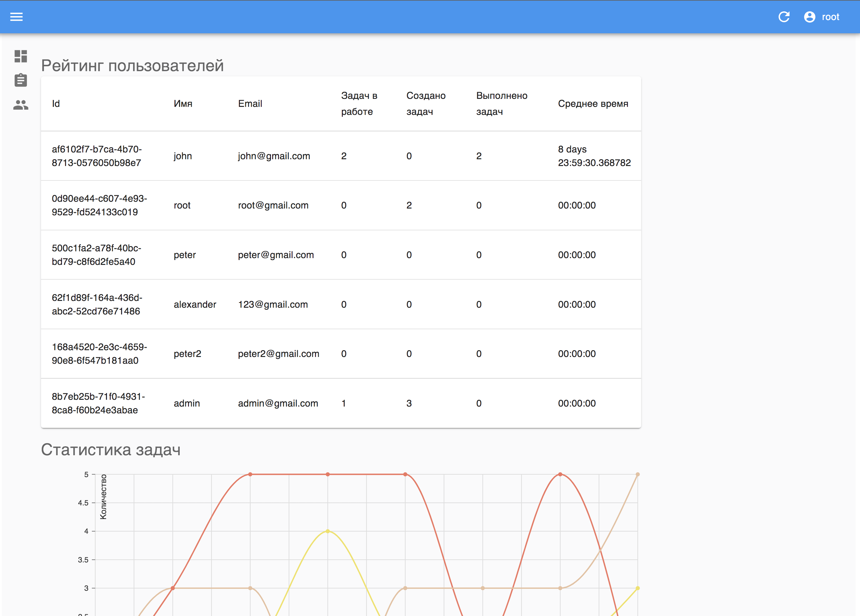Click admin's created tasks value 3

coord(409,403)
